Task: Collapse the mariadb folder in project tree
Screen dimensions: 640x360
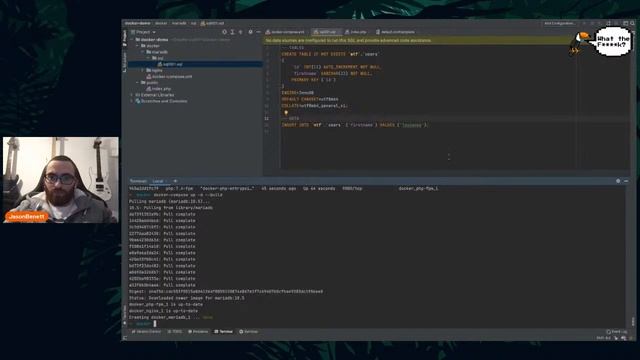Action: point(143,52)
